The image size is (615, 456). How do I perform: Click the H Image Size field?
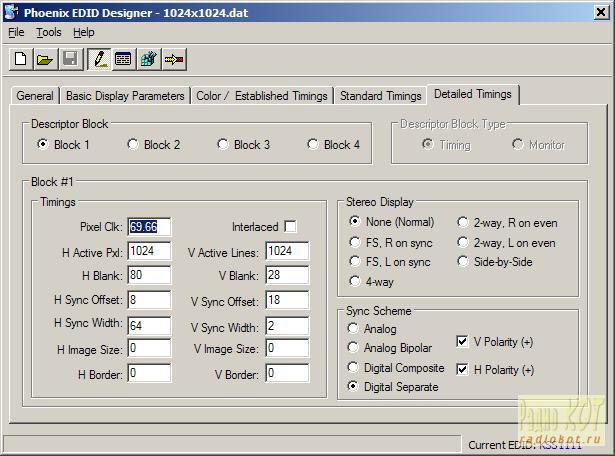pos(149,348)
